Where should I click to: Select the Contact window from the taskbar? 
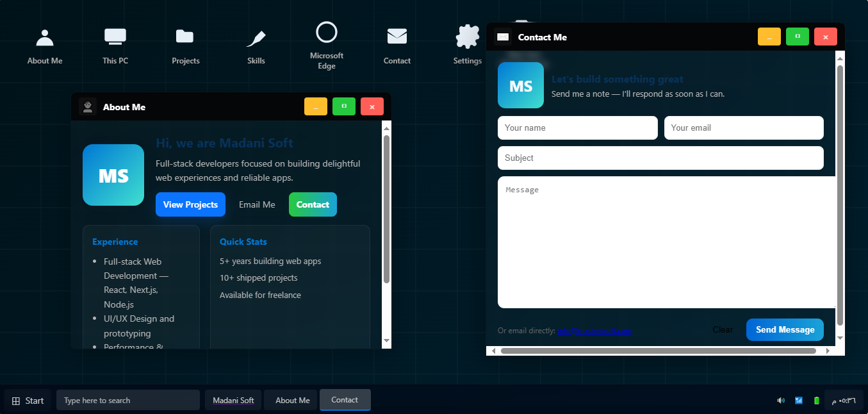point(345,400)
